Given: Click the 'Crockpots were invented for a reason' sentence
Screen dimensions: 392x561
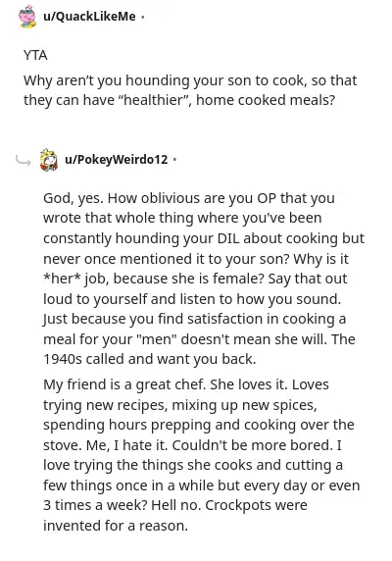Looking at the screenshot, I should [x=175, y=516].
